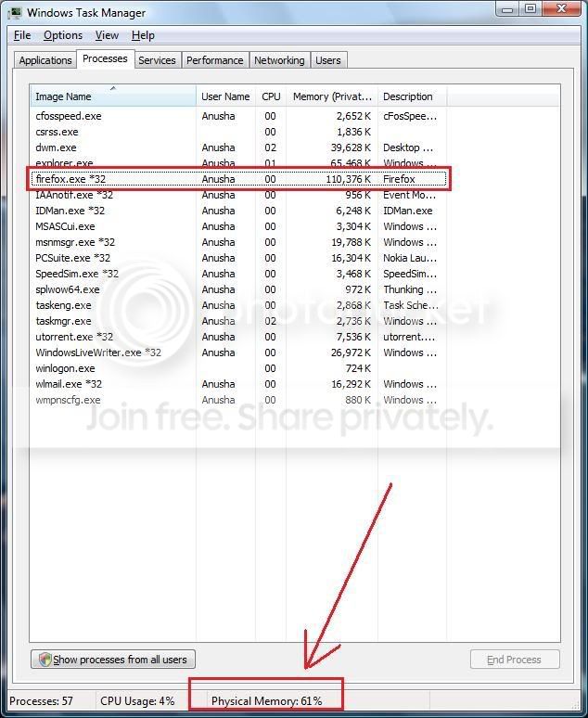Select the firefox.exe *32 process

coord(238,179)
